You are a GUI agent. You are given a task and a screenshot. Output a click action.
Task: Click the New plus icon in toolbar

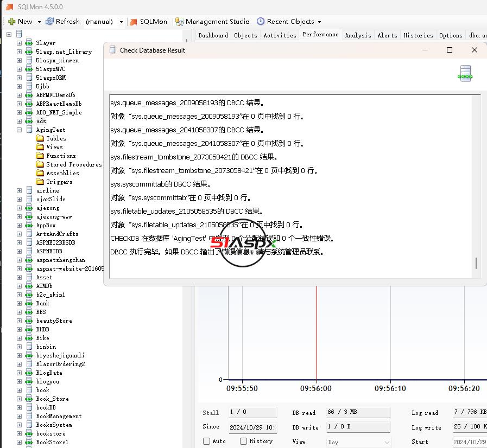[11, 22]
